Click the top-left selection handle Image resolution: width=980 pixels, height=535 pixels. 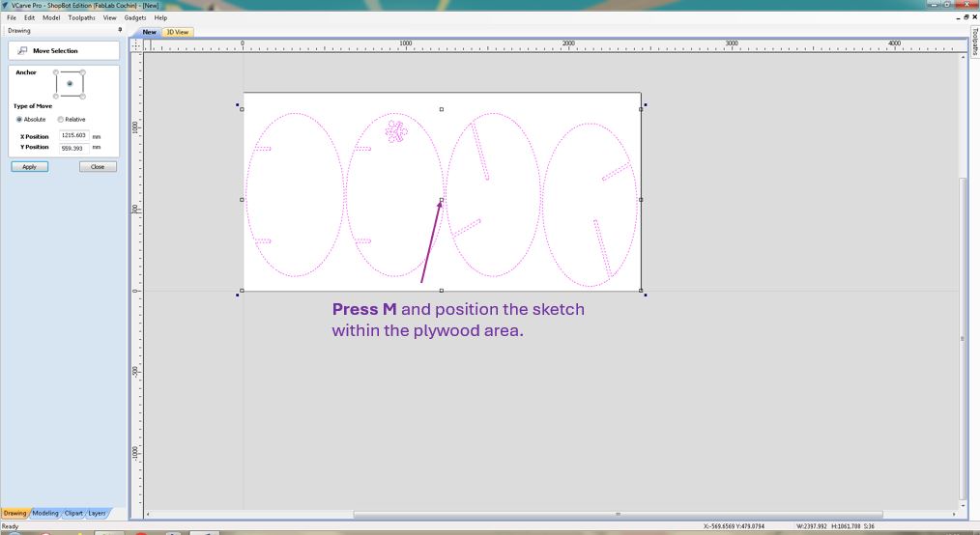coord(242,109)
